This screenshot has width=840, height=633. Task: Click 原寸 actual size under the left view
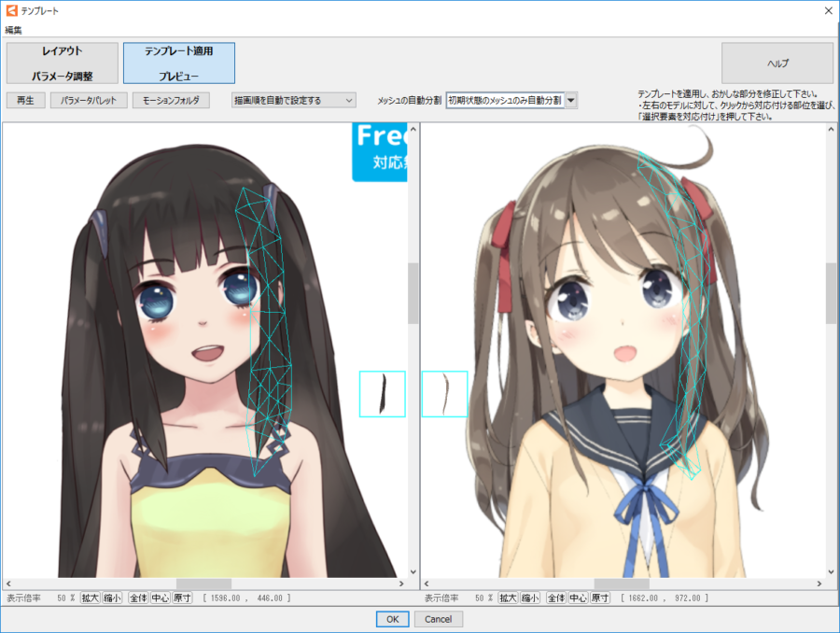(x=182, y=598)
